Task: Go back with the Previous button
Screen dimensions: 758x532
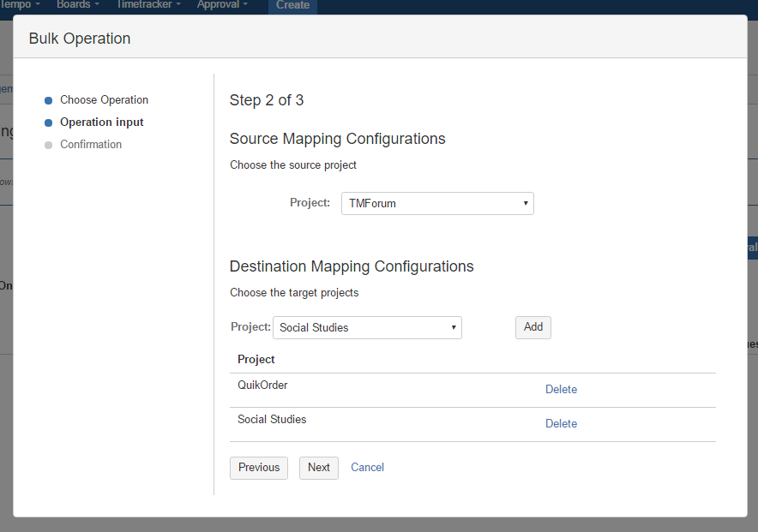Action: [259, 468]
